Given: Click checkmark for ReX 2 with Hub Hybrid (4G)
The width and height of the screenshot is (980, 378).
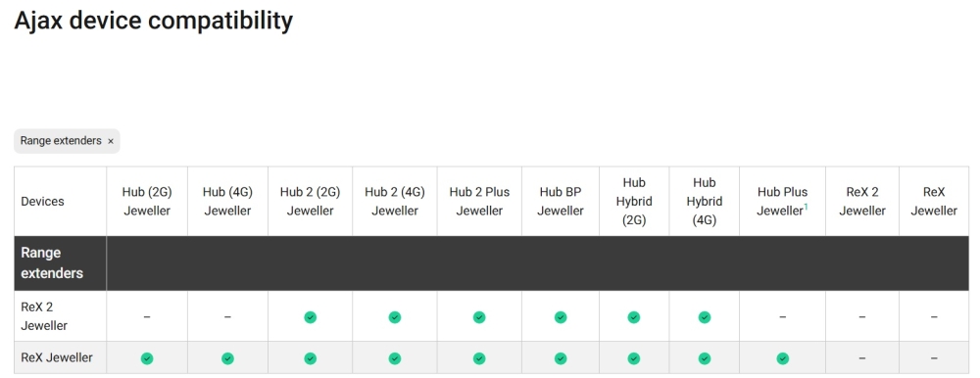Looking at the screenshot, I should [705, 317].
